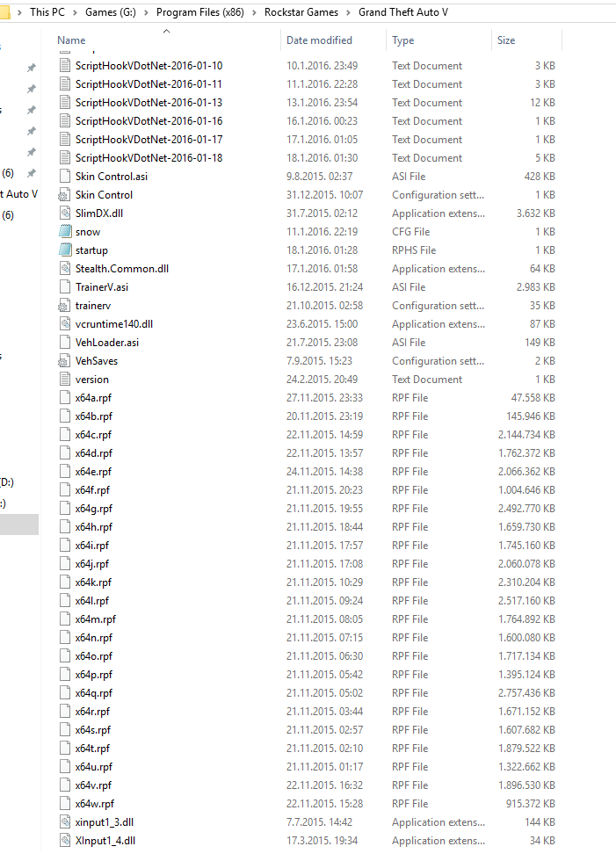The width and height of the screenshot is (616, 861).
Task: Select the x64o.rpf file name
Action: [94, 656]
